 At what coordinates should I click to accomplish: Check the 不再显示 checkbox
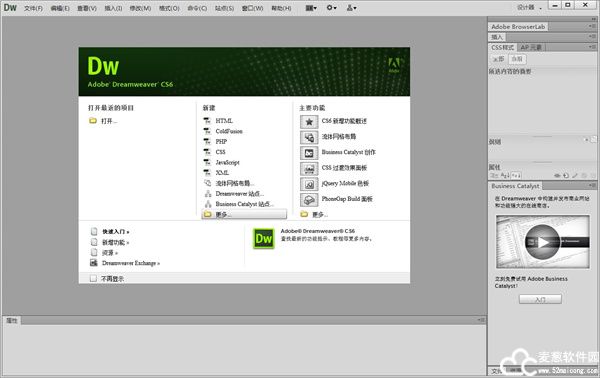point(93,279)
